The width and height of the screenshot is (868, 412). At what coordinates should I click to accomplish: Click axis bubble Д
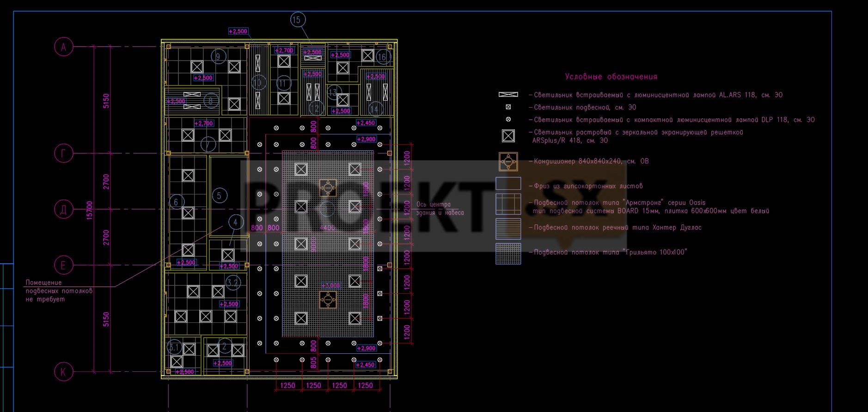tap(64, 209)
